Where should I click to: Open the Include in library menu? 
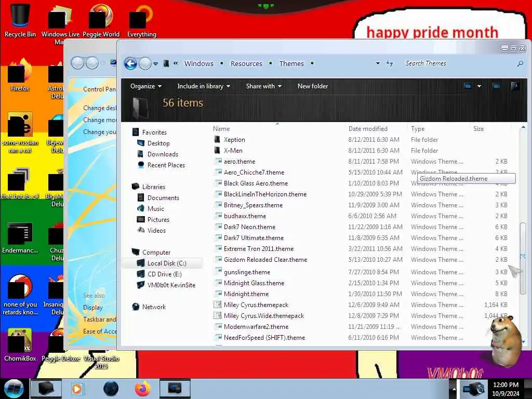coord(204,86)
